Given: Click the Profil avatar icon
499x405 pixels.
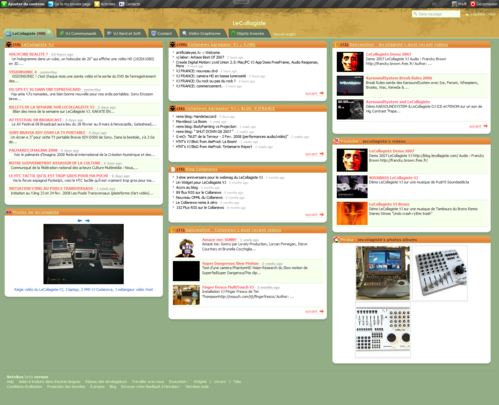Looking at the screenshot, I should [x=454, y=4].
